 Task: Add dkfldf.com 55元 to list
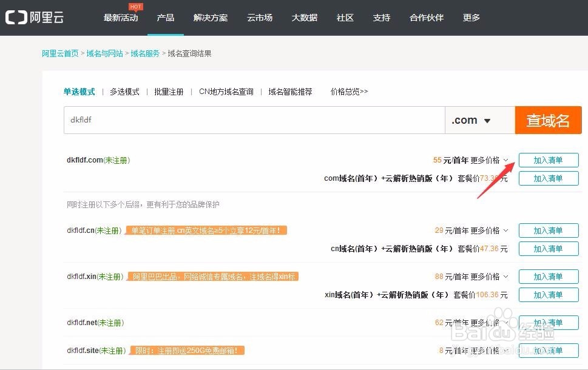(549, 160)
